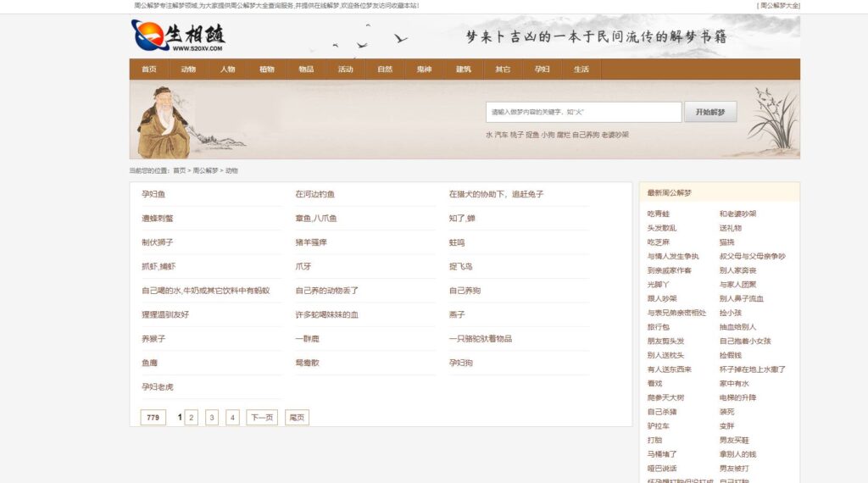Click 首页 in the breadcrumb trail
The height and width of the screenshot is (483, 868).
coord(180,170)
